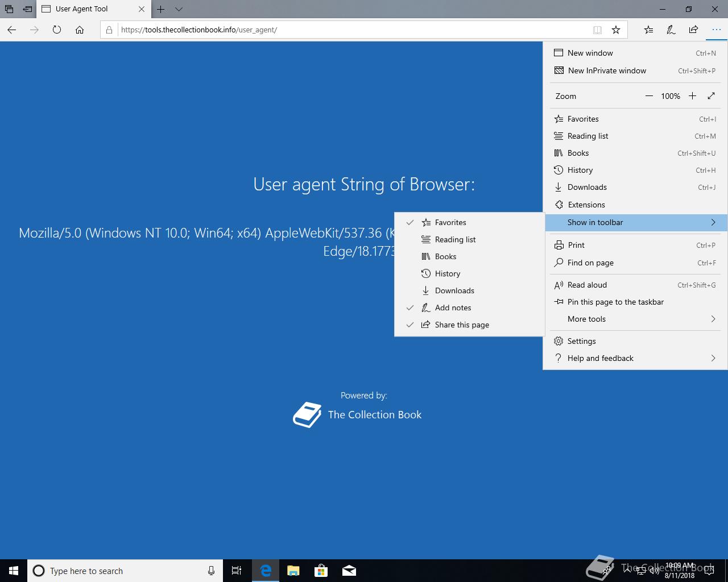Open the Windows Start button

click(14, 571)
